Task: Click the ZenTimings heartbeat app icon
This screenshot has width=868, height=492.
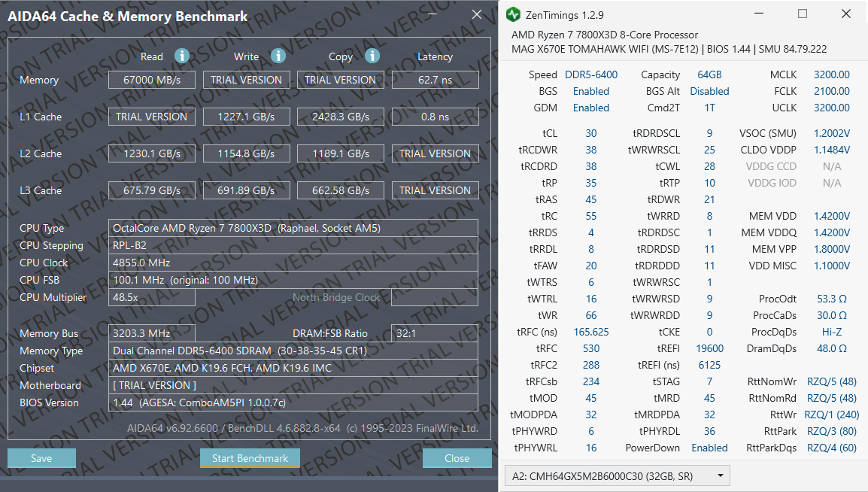Action: (513, 15)
